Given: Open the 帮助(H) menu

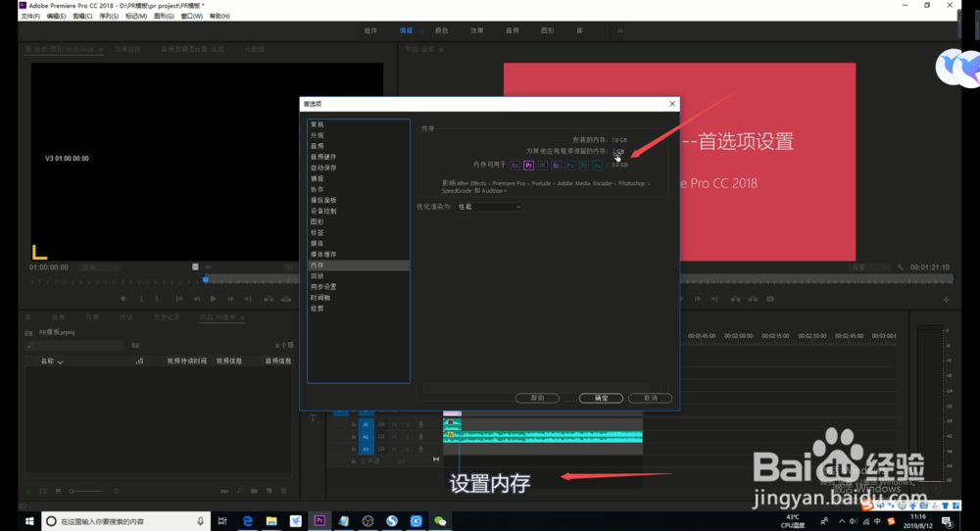Looking at the screenshot, I should (220, 17).
